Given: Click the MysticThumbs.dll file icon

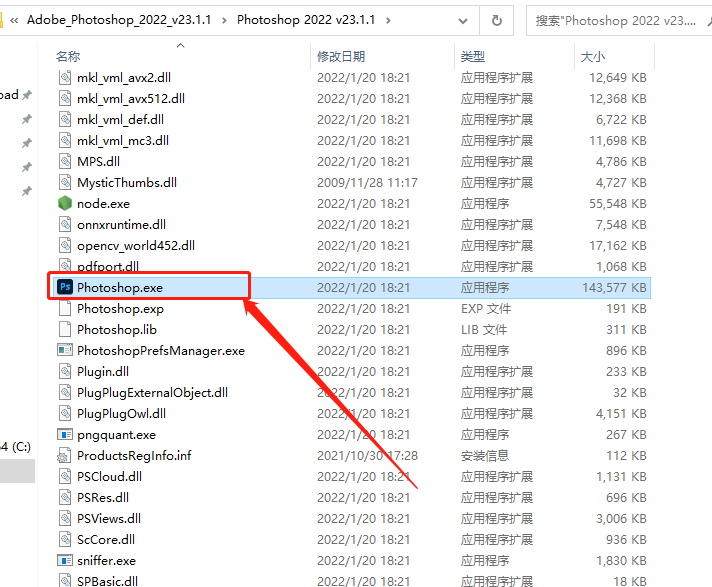Looking at the screenshot, I should click(x=65, y=182).
